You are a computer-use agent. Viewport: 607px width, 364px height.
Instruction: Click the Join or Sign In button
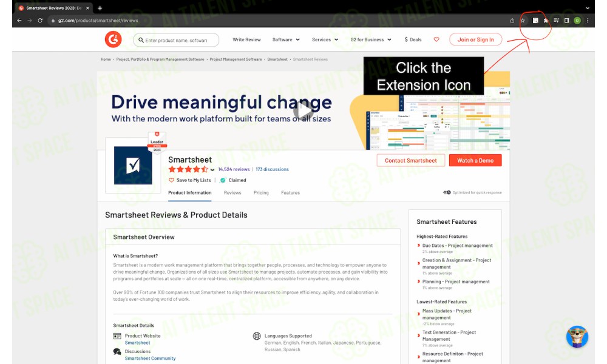click(x=475, y=39)
